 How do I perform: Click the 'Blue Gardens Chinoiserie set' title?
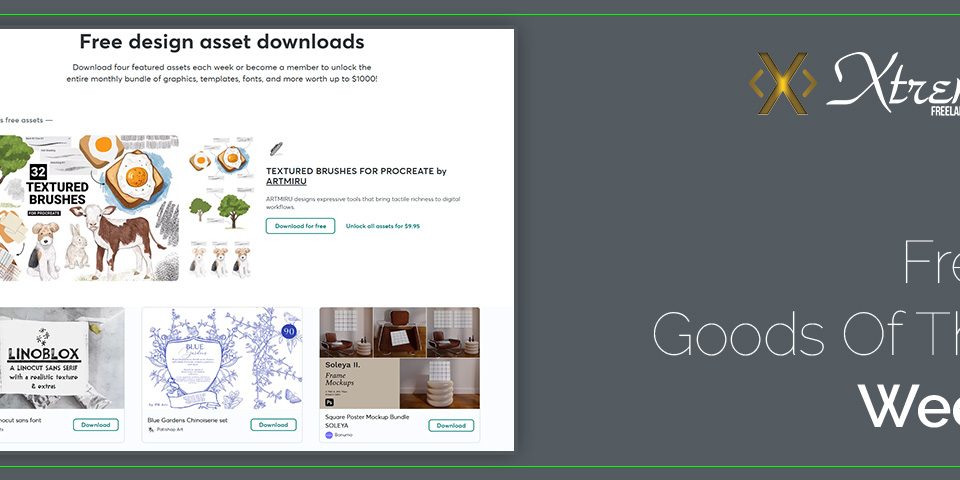tap(187, 421)
